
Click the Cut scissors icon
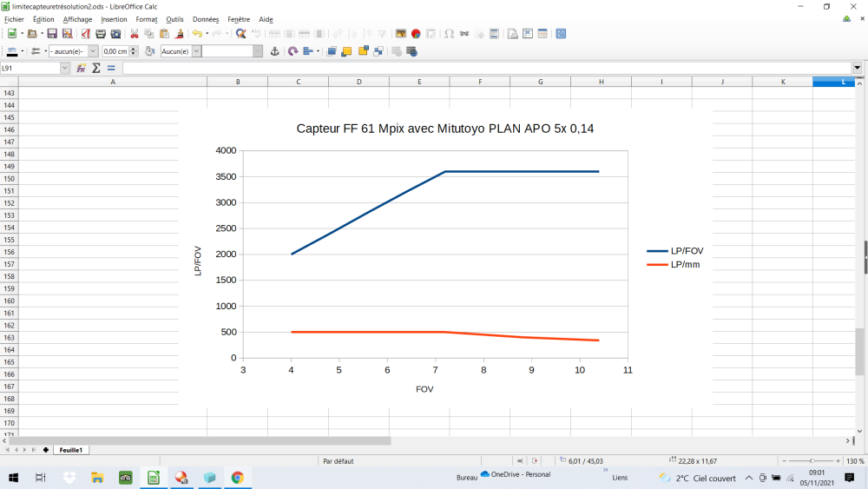pos(135,34)
